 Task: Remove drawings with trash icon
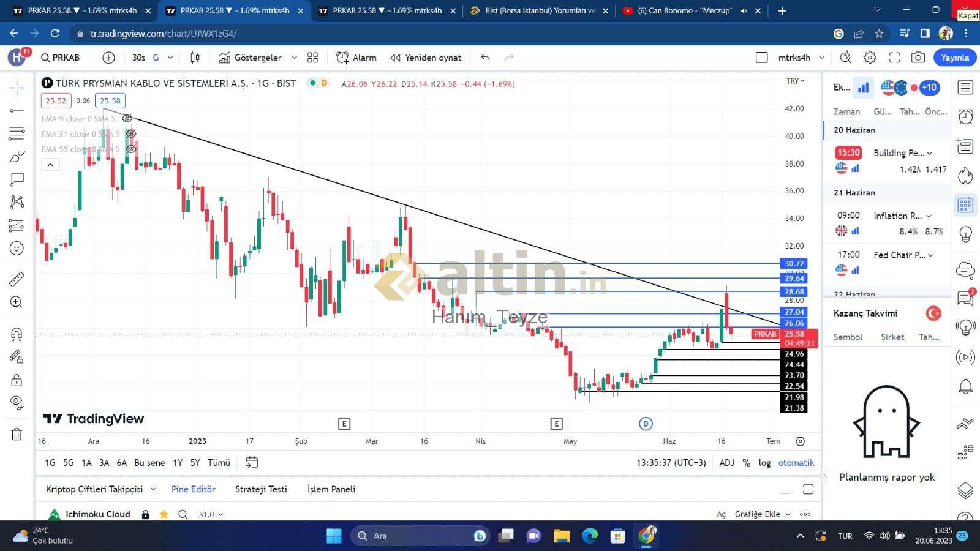pos(17,435)
